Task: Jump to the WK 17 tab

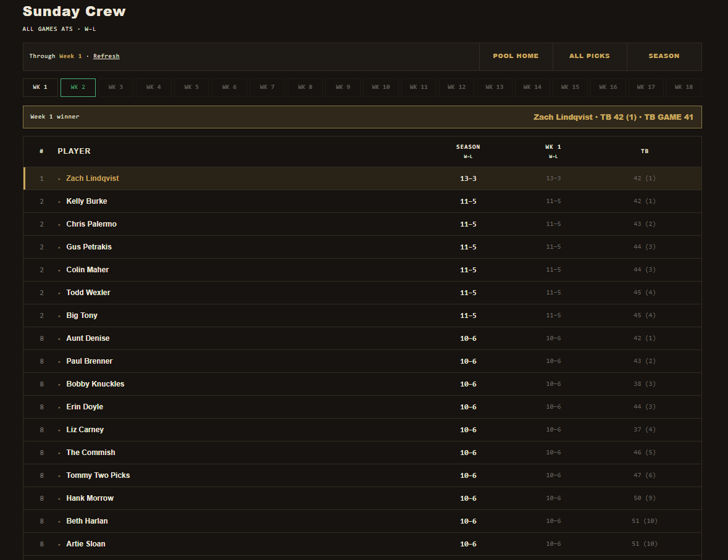Action: coord(646,87)
